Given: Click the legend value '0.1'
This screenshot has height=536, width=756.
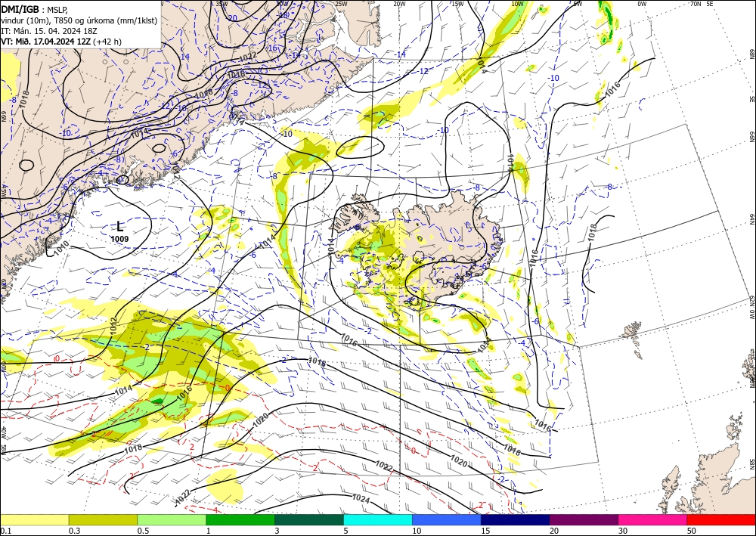Looking at the screenshot, I should tap(5, 531).
